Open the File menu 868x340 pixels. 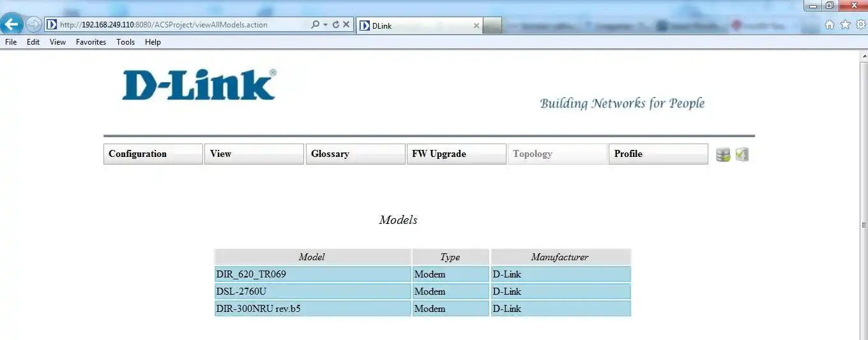pyautogui.click(x=11, y=42)
